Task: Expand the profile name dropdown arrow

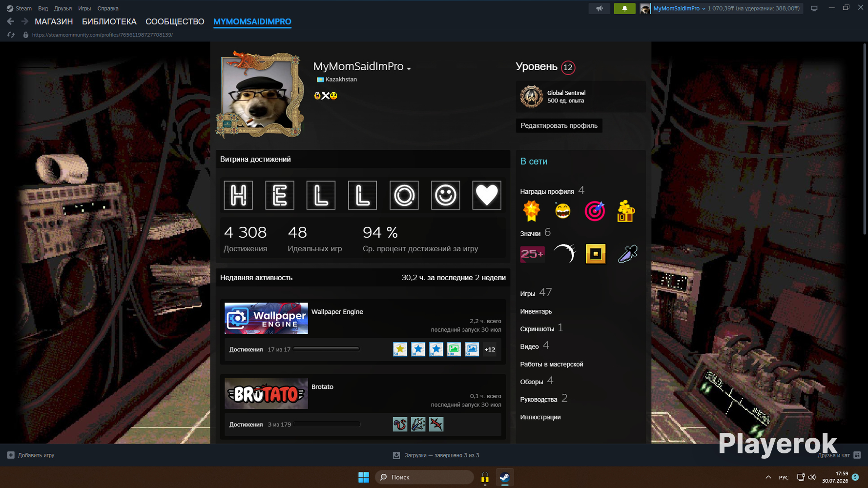Action: [x=409, y=69]
